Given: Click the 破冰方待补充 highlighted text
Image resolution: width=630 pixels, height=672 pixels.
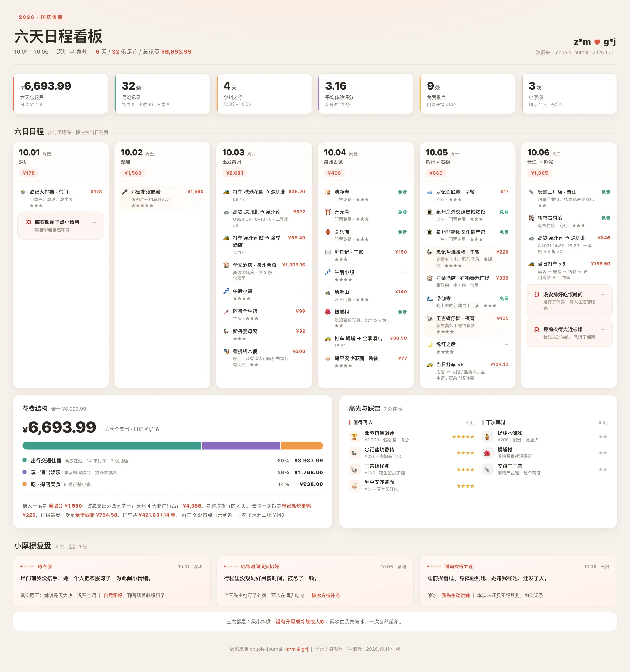Looking at the screenshot, I should coord(326,595).
